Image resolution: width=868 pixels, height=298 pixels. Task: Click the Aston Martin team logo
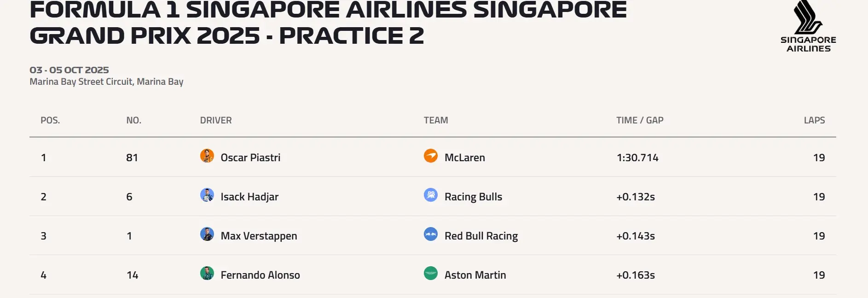click(x=431, y=273)
